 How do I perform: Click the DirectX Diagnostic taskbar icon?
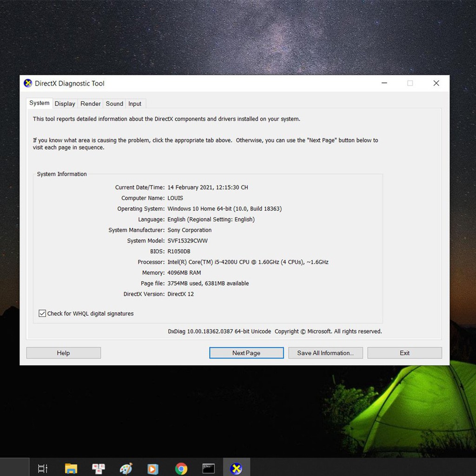click(236, 469)
